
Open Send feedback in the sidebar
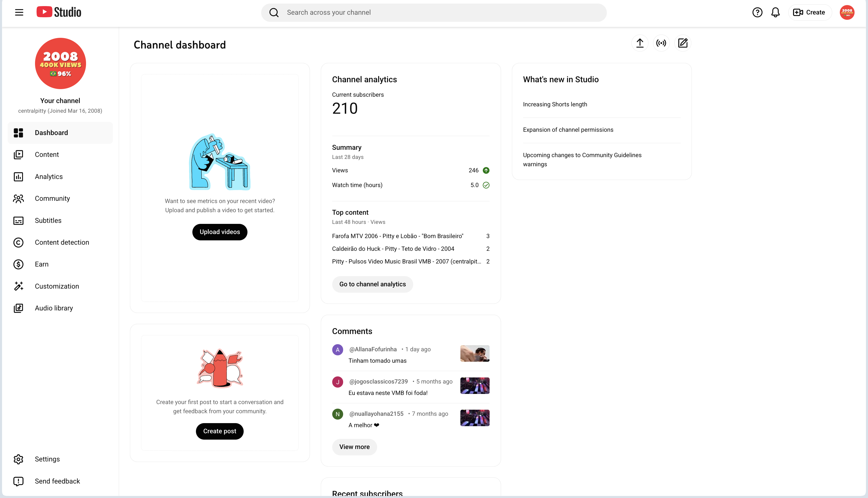pos(60,481)
